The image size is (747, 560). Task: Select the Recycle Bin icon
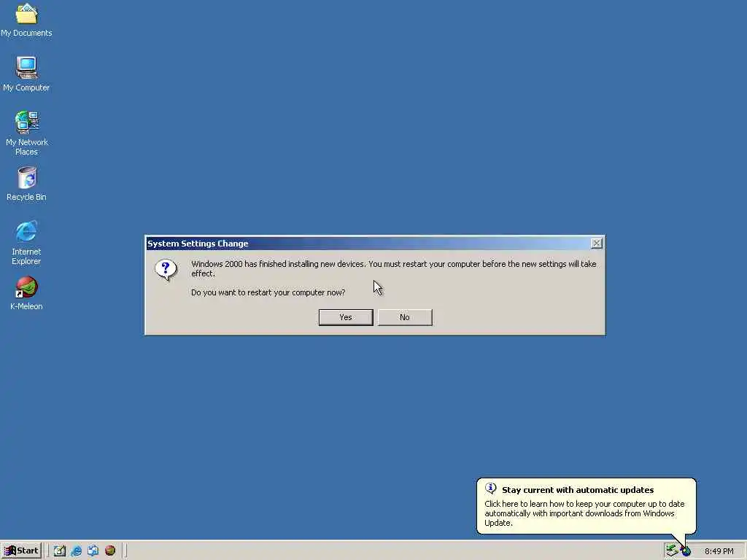pos(27,183)
